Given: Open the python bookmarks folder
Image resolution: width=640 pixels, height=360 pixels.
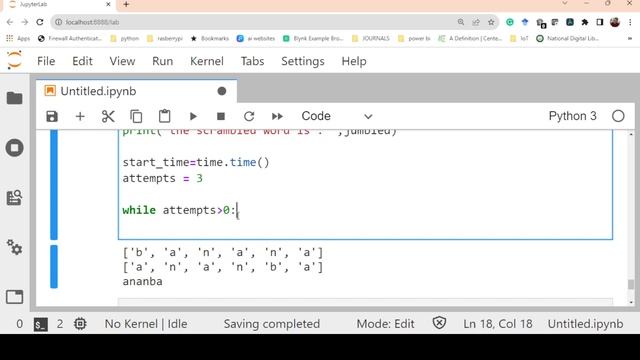Looking at the screenshot, I should click(x=125, y=38).
